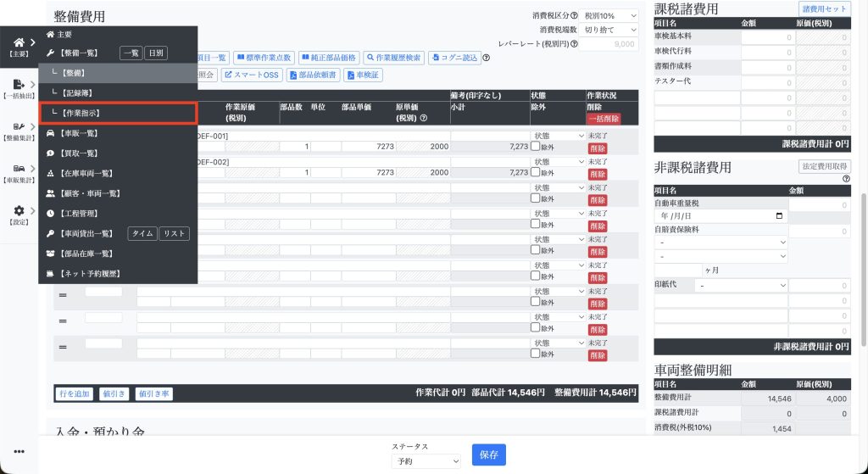Screen dimensions: 868x474
Task: Click タイム button beside 【車両貸出一覧】
Action: pos(142,234)
